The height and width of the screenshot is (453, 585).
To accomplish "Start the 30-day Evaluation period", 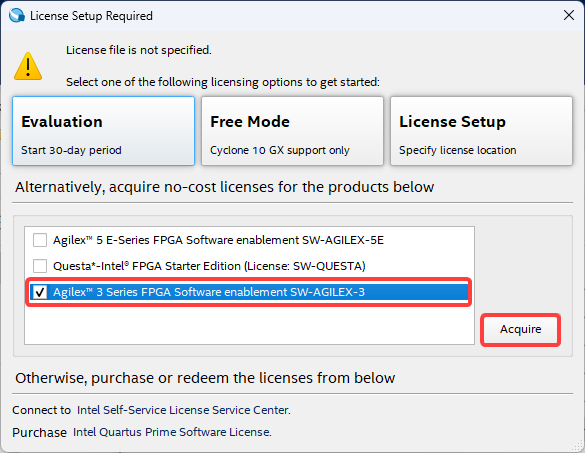I will pos(103,131).
